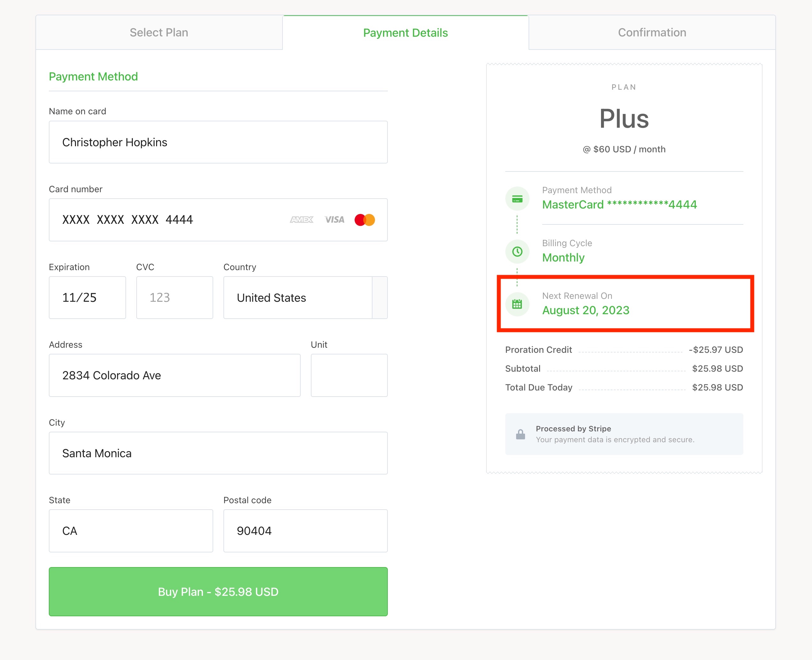Select United States country combo box
This screenshot has height=660, width=812.
[x=297, y=298]
